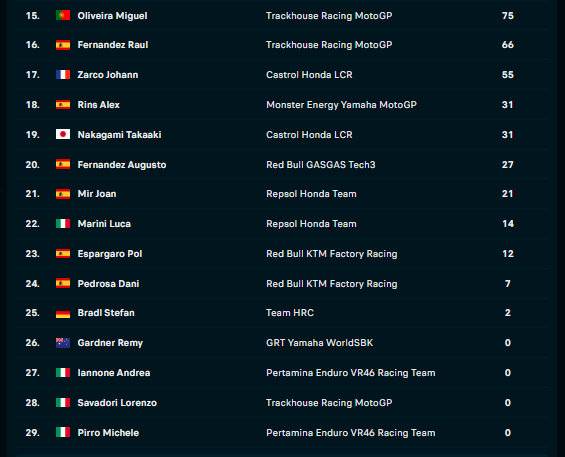Click the Germany flag beside Bradl Stefan
The height and width of the screenshot is (457, 565).
[63, 313]
